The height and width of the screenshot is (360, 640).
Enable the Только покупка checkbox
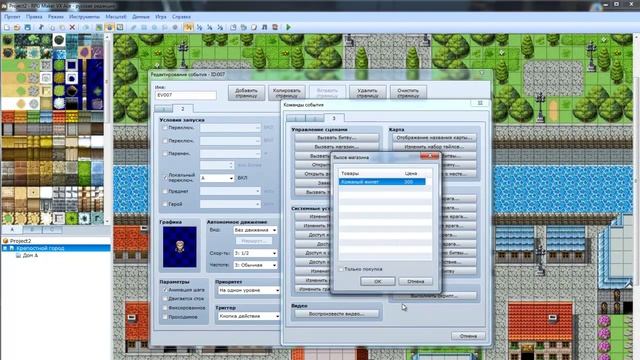click(341, 269)
